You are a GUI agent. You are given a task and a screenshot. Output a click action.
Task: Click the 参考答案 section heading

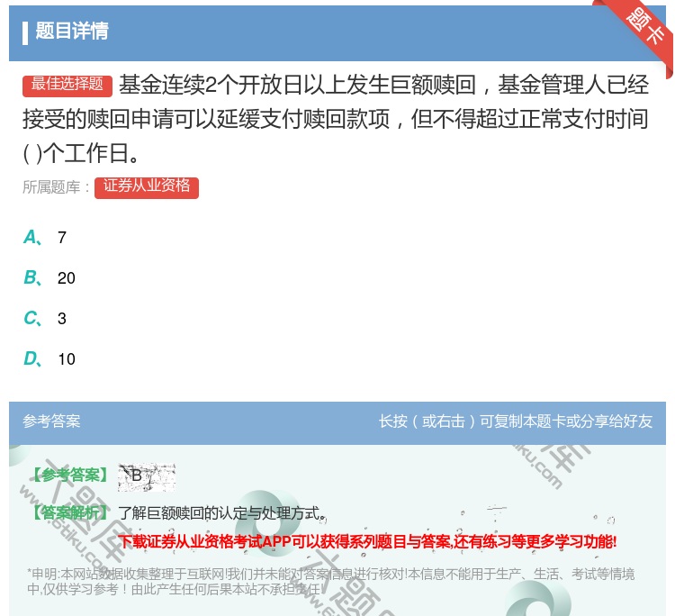pyautogui.click(x=51, y=421)
